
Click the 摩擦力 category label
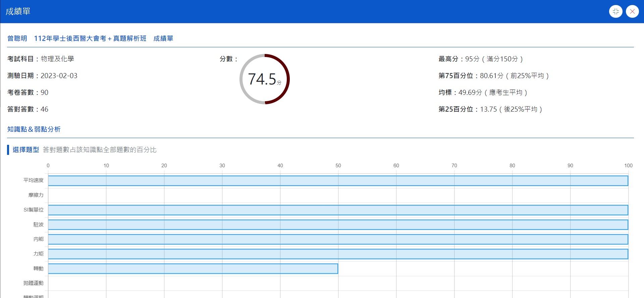click(x=36, y=195)
